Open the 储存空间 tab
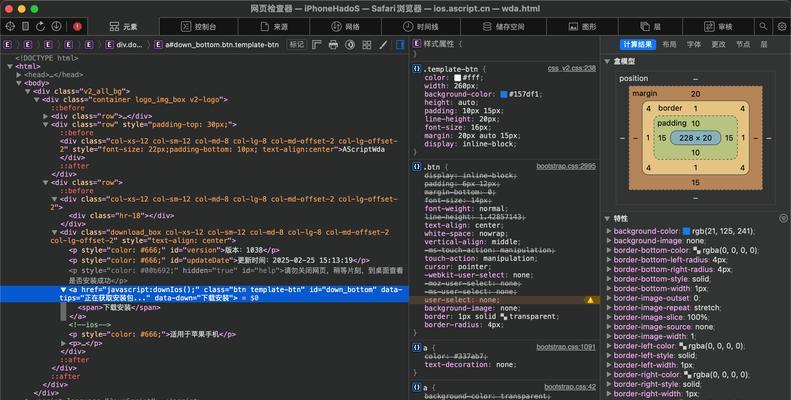This screenshot has height=400, width=791. [x=503, y=26]
